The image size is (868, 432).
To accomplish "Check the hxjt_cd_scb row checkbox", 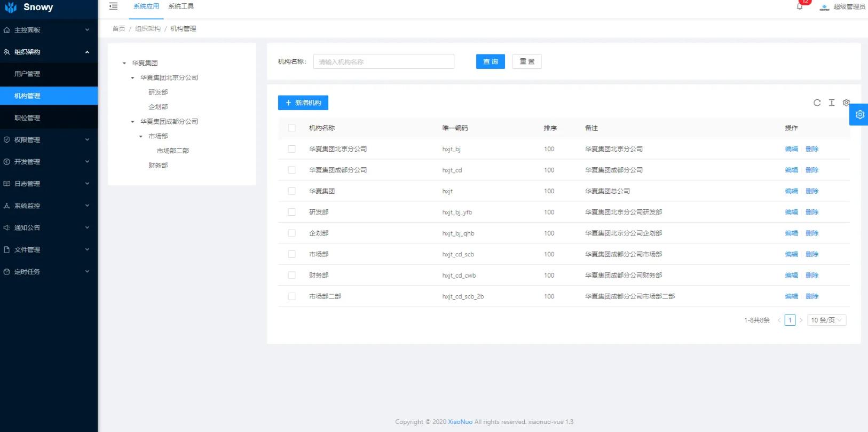I will [291, 254].
